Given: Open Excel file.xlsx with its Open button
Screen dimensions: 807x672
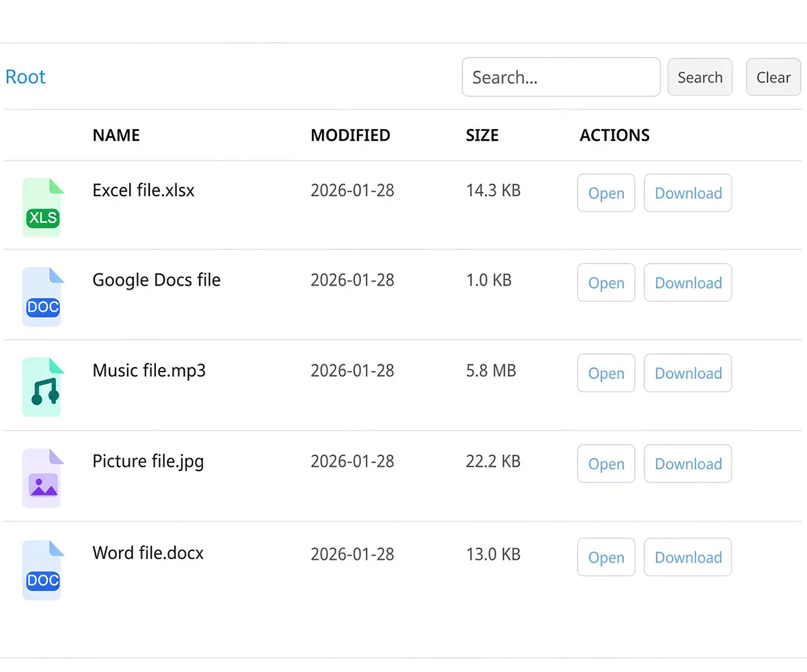Looking at the screenshot, I should (606, 193).
